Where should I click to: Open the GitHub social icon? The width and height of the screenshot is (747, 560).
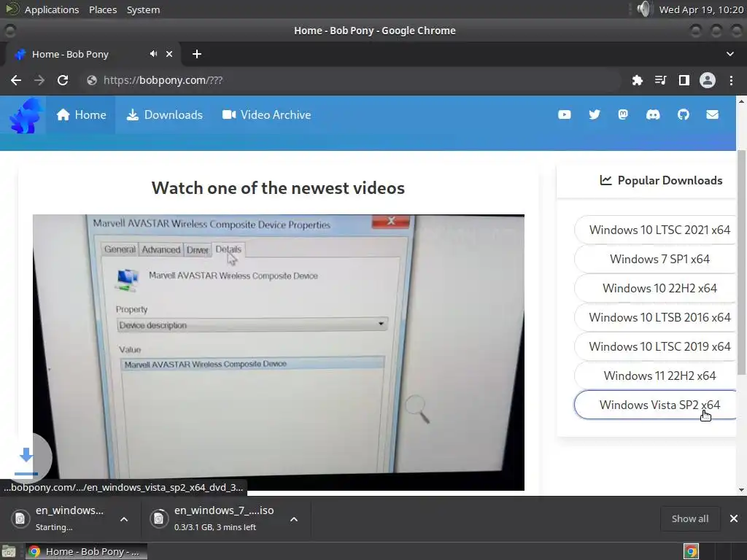683,114
